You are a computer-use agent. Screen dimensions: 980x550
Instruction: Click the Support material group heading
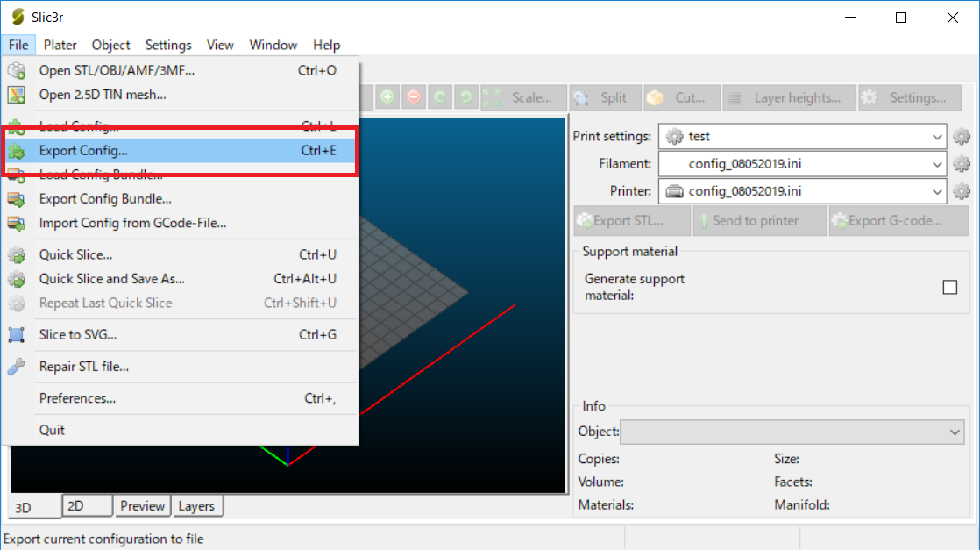coord(630,252)
